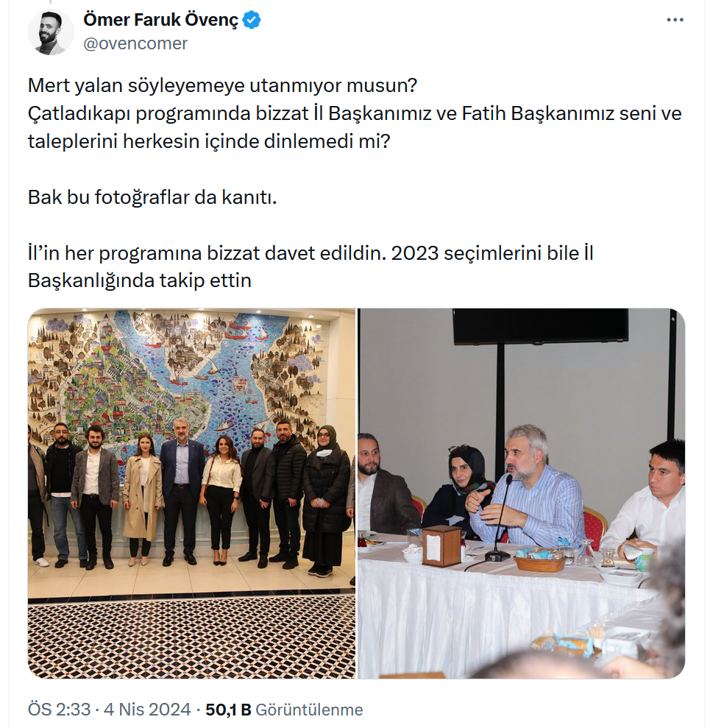The width and height of the screenshot is (710, 728).
Task: Open the tweet's three-dot more menu
Action: (675, 20)
